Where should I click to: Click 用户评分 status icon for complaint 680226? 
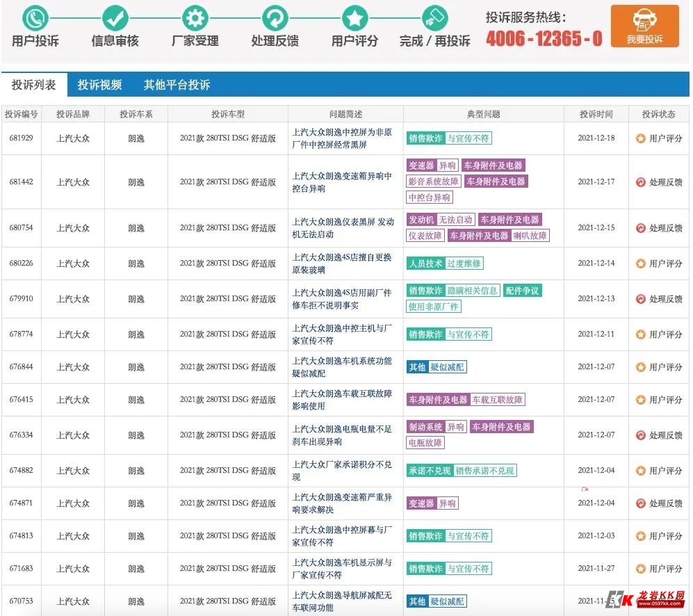(x=640, y=264)
